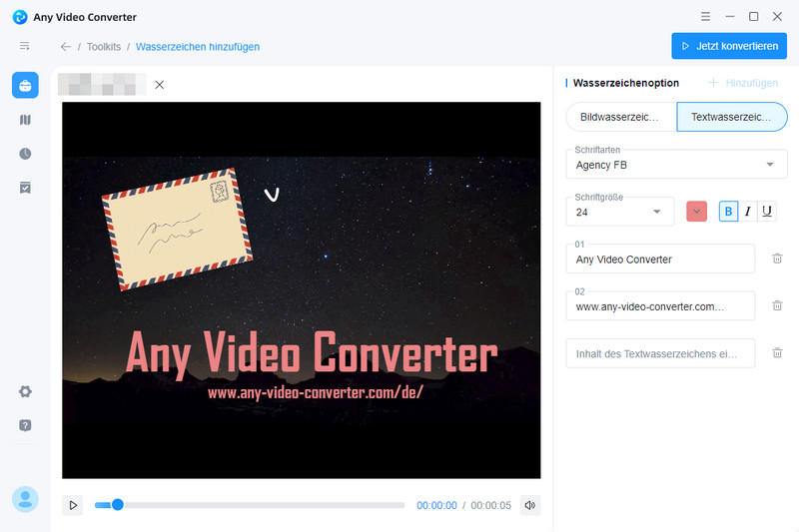
Task: Collapse the sidebar with the list icon
Action: coord(24,46)
